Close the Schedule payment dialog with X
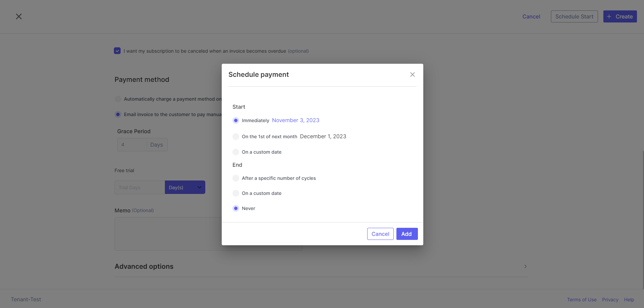 click(x=413, y=74)
